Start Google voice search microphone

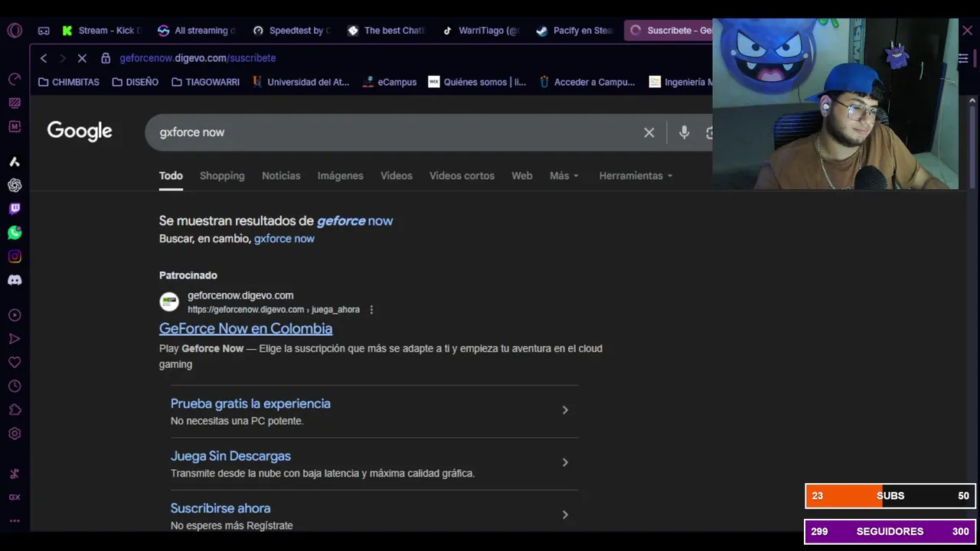click(684, 132)
